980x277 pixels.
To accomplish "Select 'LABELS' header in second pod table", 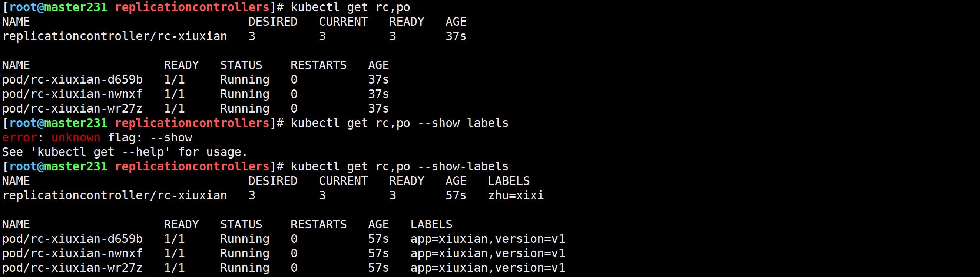I will 431,224.
